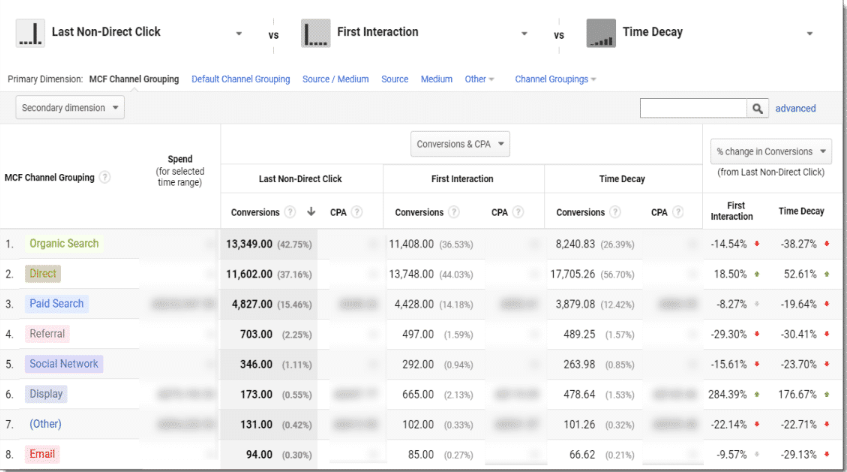Open the Time Decay model dropdown
Screen dimensions: 847x472
(x=809, y=34)
